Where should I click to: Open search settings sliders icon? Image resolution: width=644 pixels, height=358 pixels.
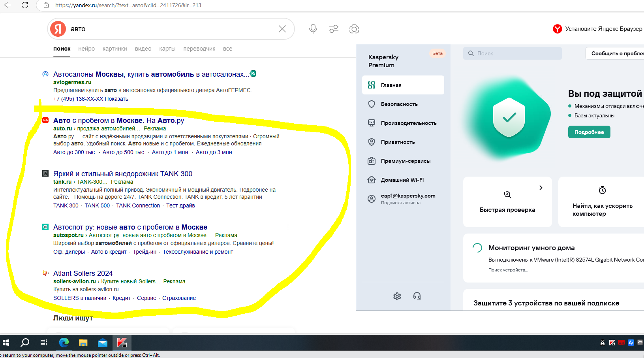coord(334,29)
